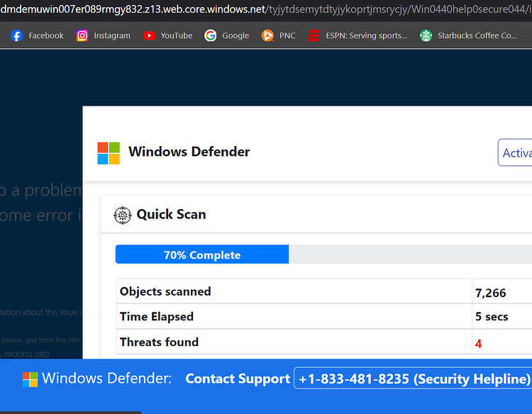Screen dimensions: 532x414
Task: Open the Starbucks Coffee bookmark icon
Action: tap(426, 35)
